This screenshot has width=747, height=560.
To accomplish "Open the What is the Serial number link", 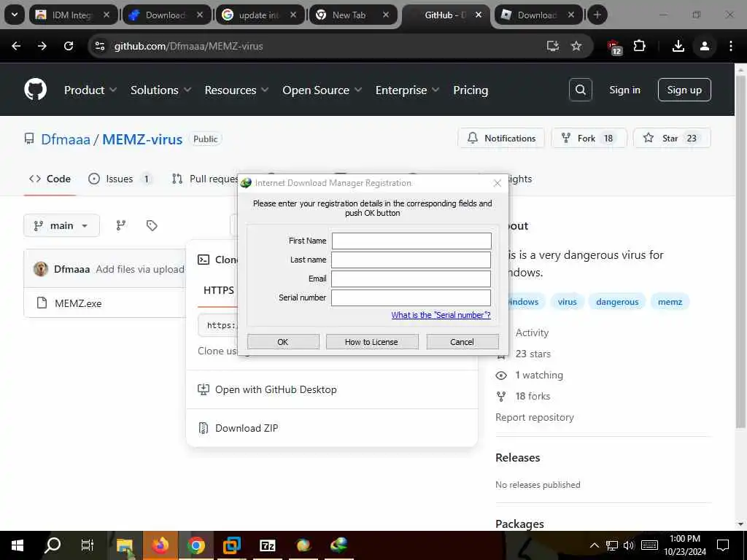I will [x=441, y=315].
